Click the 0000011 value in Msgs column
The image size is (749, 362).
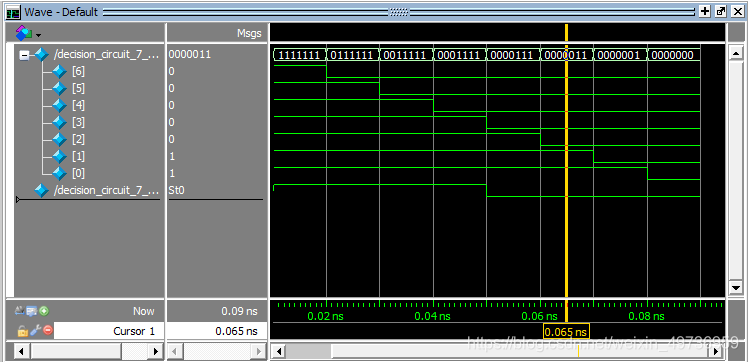[189, 54]
